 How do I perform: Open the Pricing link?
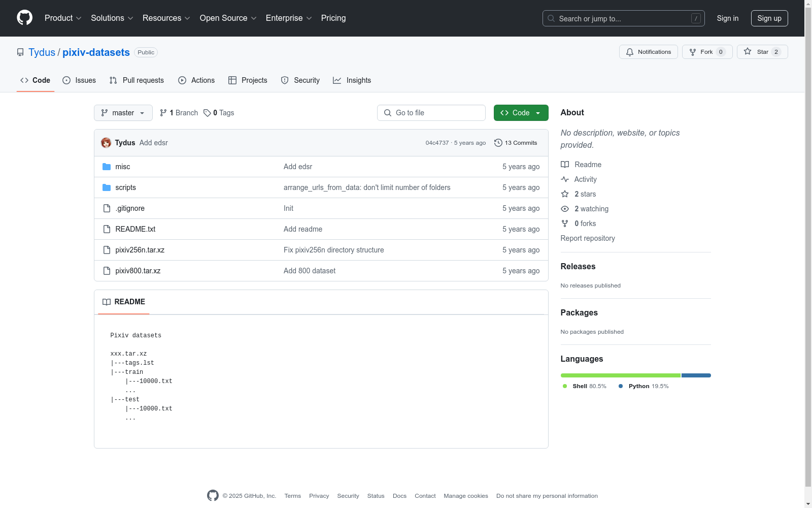(x=333, y=18)
